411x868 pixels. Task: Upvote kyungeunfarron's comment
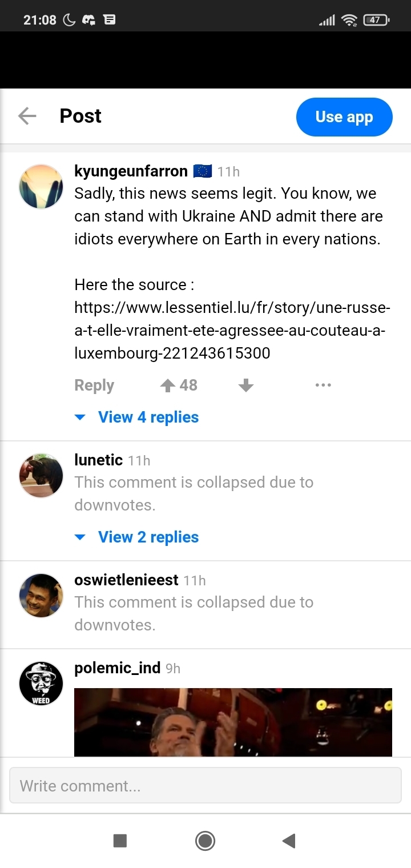point(168,385)
